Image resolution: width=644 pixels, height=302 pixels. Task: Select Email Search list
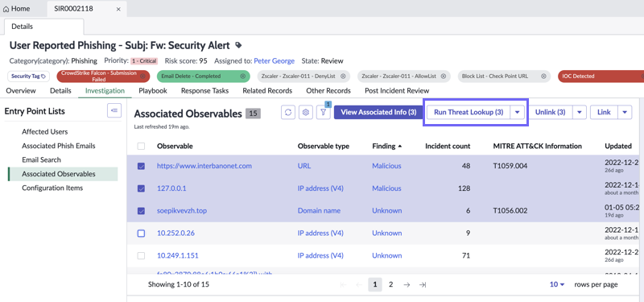click(x=41, y=159)
